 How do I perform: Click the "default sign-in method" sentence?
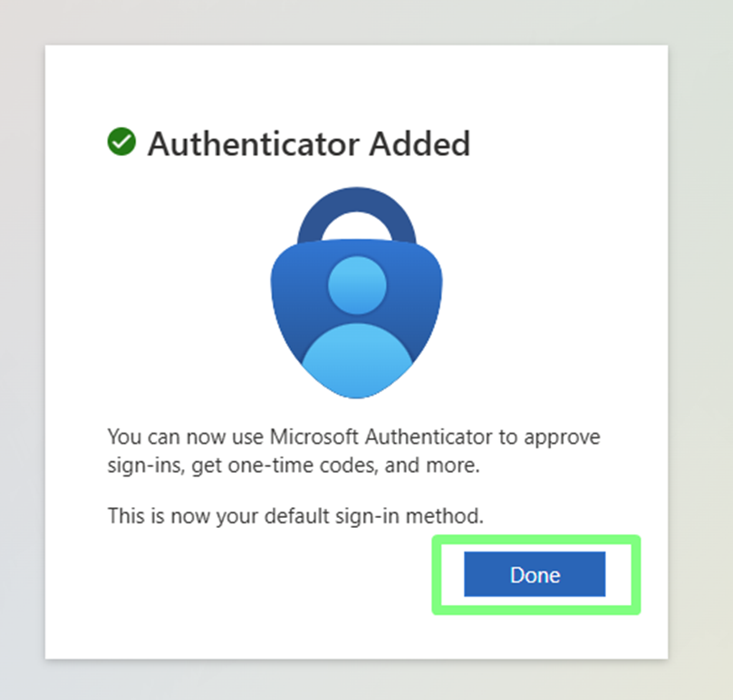tap(295, 516)
